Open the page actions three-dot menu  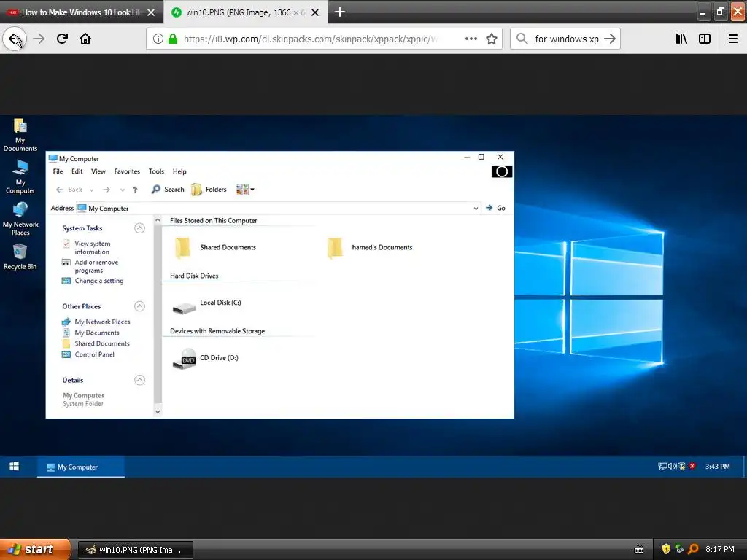471,39
